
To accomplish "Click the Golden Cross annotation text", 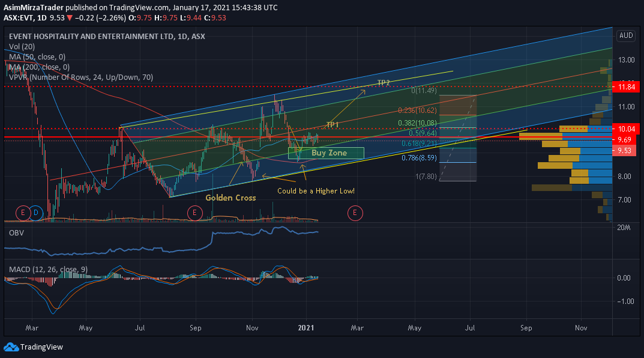I will [x=230, y=198].
